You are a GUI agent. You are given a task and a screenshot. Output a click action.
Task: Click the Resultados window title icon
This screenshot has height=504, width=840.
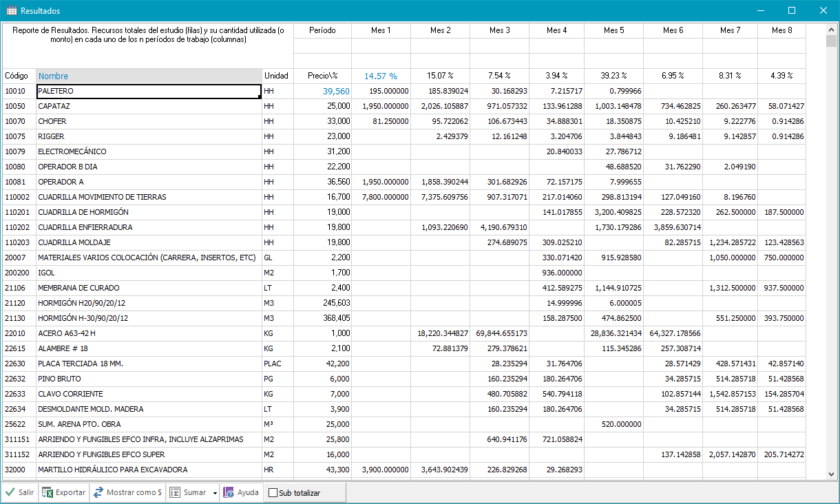pyautogui.click(x=12, y=11)
